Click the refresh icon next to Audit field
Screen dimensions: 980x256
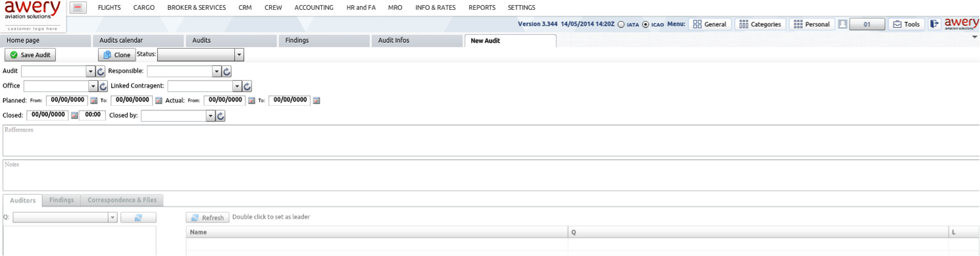pyautogui.click(x=101, y=71)
